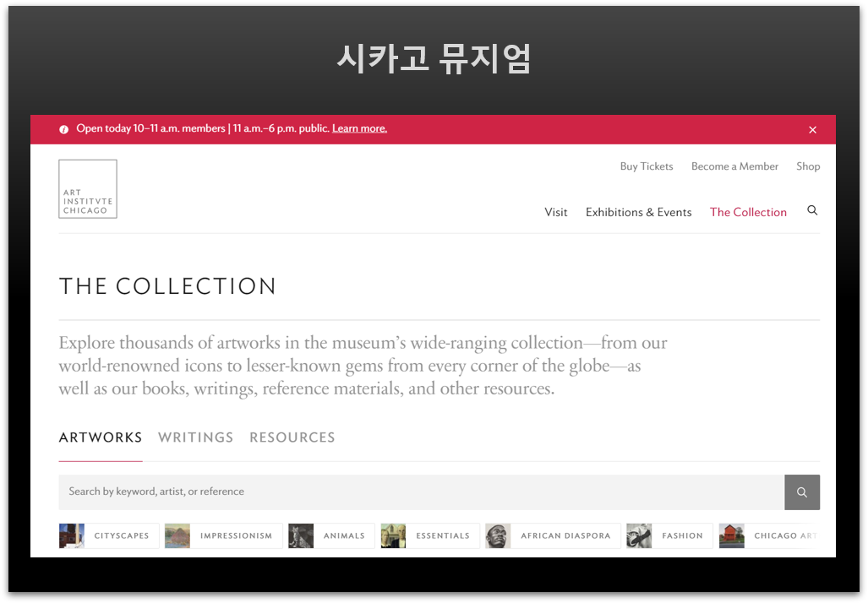The width and height of the screenshot is (868, 603).
Task: Click the info icon in red banner
Action: click(x=64, y=129)
